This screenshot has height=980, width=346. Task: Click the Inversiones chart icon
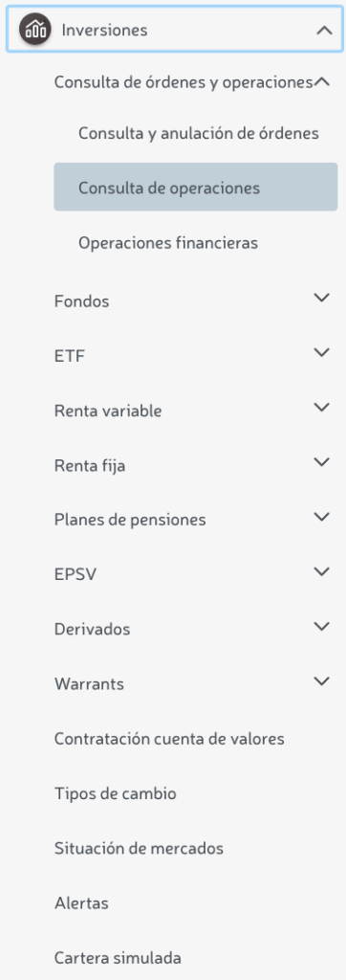pyautogui.click(x=35, y=30)
